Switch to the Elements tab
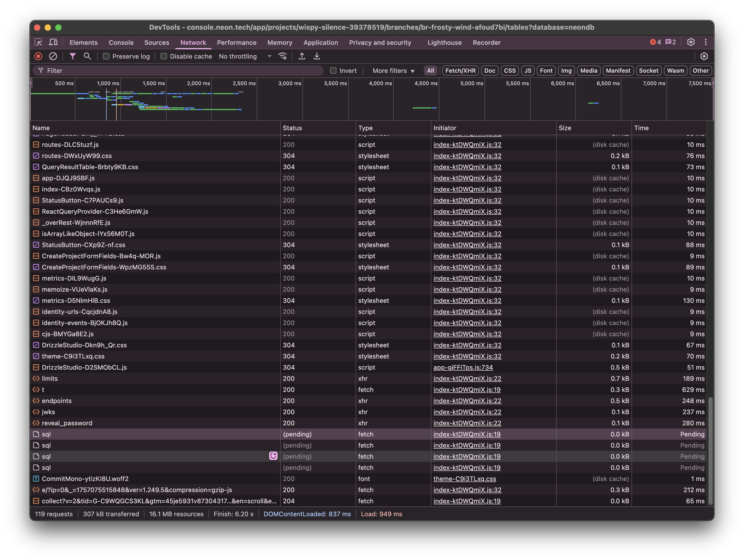 [x=83, y=42]
